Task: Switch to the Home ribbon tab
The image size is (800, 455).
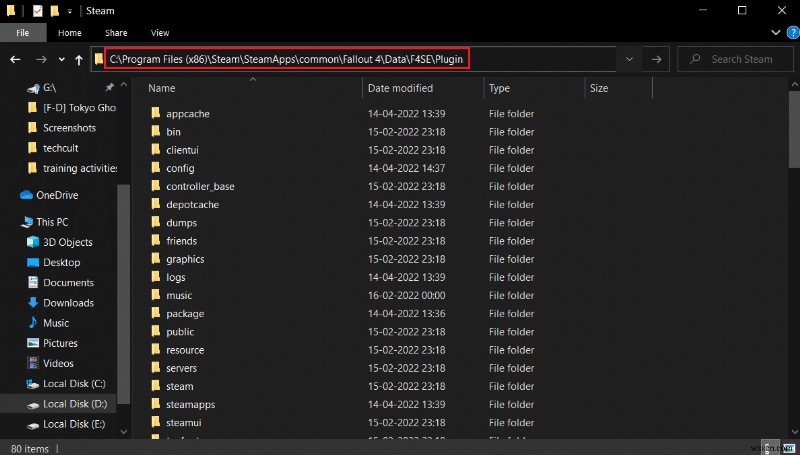Action: coord(69,33)
